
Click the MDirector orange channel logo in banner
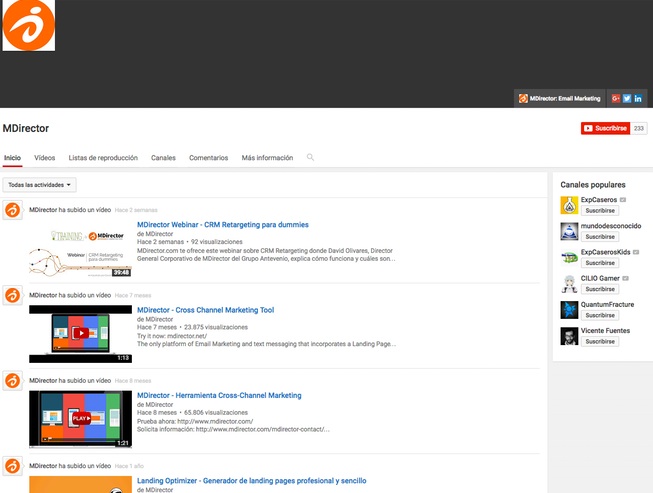pos(29,25)
